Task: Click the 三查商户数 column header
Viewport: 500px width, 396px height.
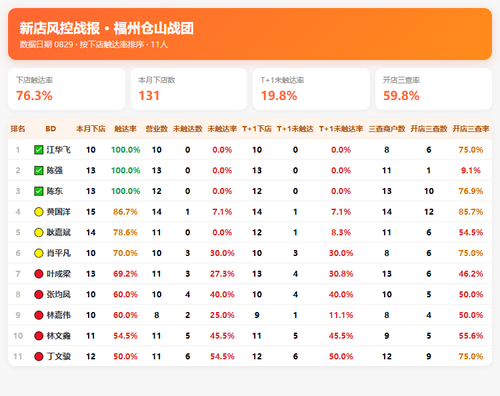Action: [387, 129]
